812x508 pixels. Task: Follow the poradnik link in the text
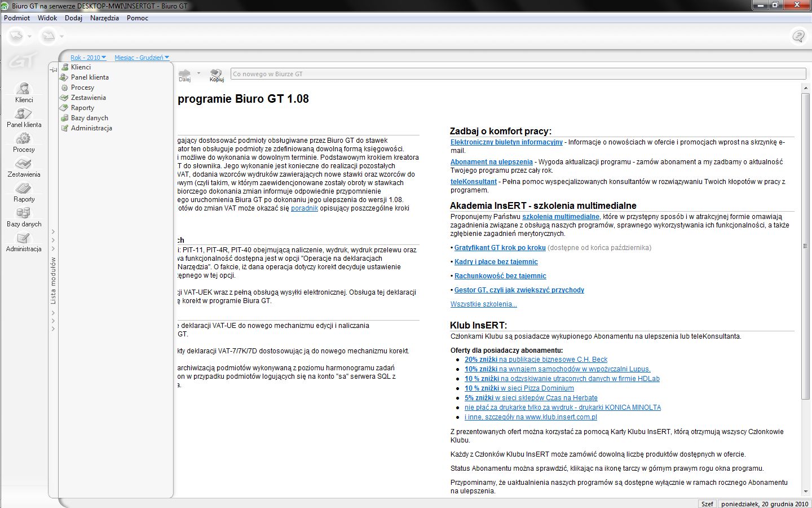pos(304,208)
